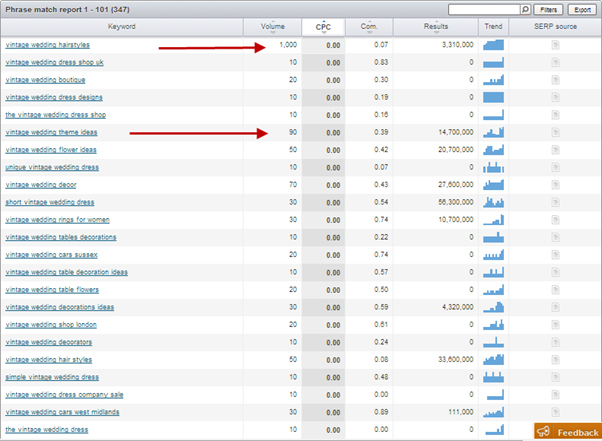Open vintage wedding boutique keyword link
Image resolution: width=602 pixels, height=441 pixels.
coord(45,80)
